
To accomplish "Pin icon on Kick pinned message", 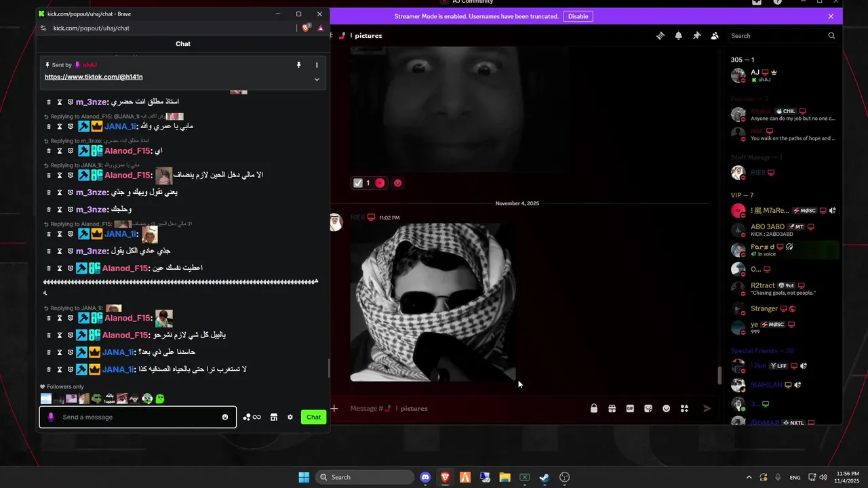I will (298, 65).
